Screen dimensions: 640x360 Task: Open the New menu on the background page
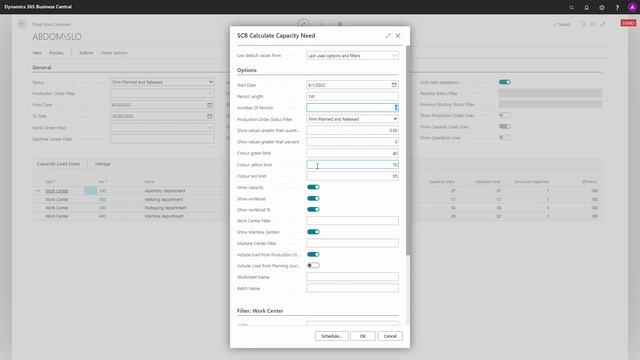[x=37, y=53]
